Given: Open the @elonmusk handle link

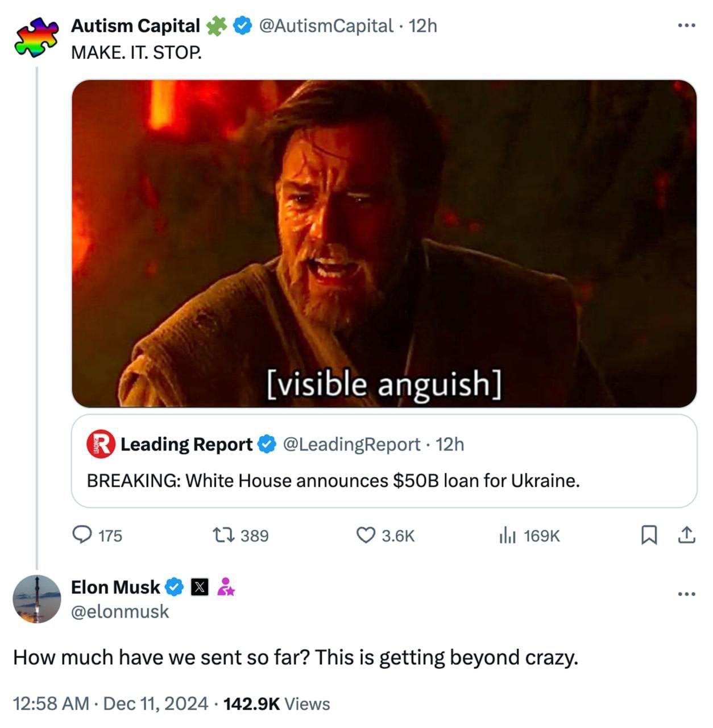Looking at the screenshot, I should [x=120, y=611].
